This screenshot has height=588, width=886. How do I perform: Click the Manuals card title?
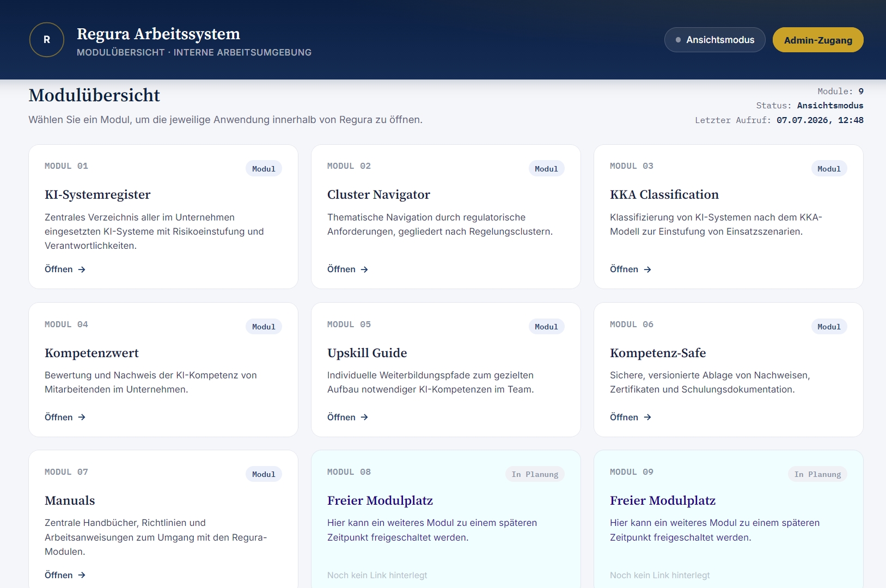[x=70, y=500]
